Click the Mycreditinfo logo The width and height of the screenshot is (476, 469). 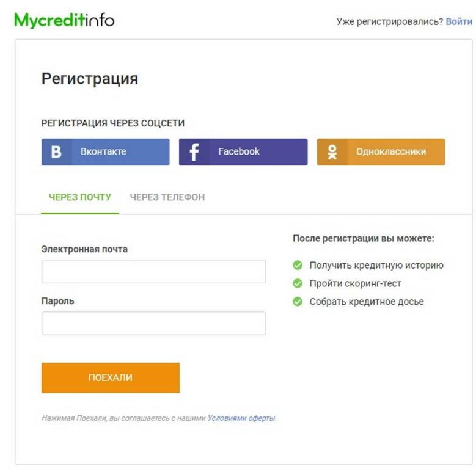click(x=64, y=21)
